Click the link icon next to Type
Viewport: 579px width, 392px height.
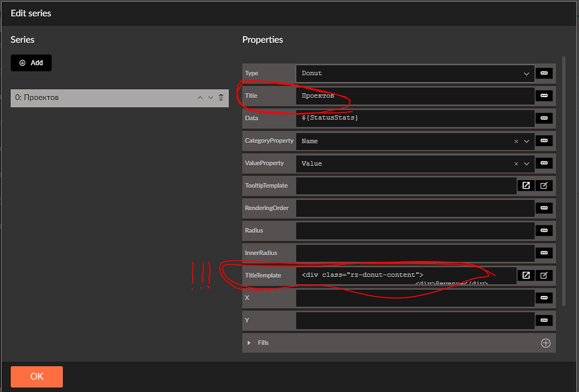point(544,73)
